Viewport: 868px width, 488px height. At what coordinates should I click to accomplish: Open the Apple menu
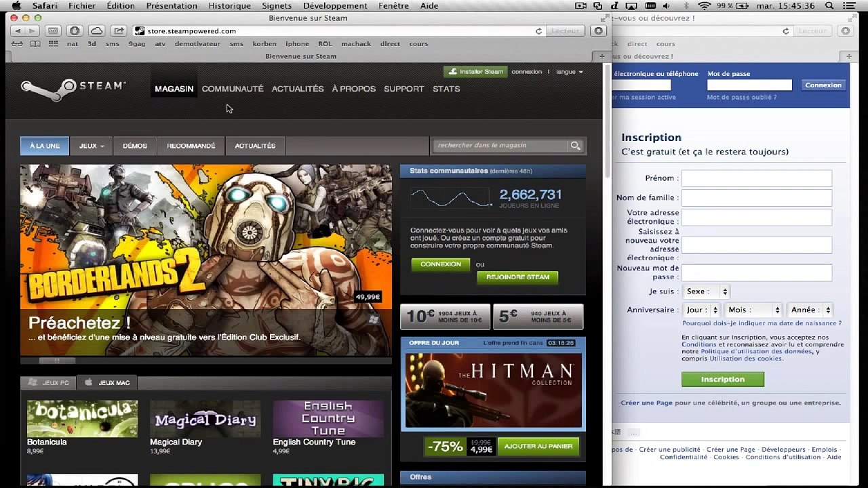[17, 5]
